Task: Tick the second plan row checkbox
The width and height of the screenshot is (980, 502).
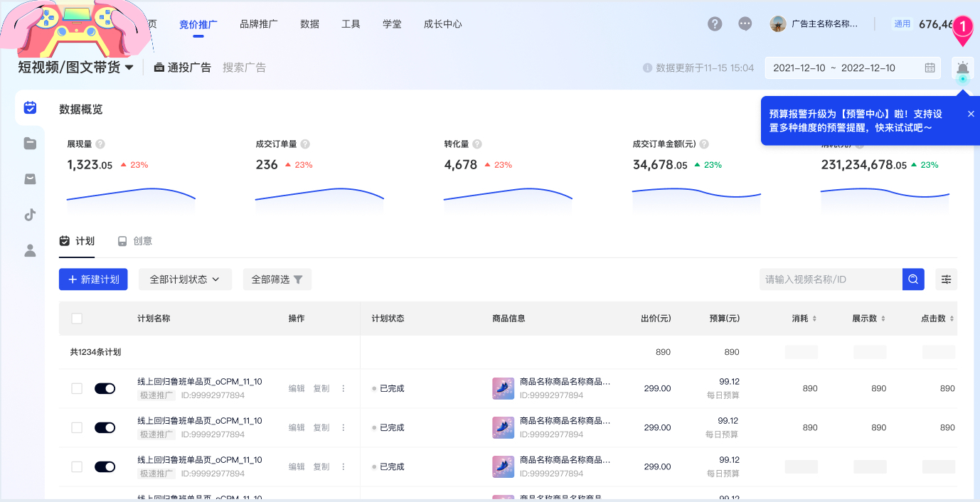Action: point(77,427)
